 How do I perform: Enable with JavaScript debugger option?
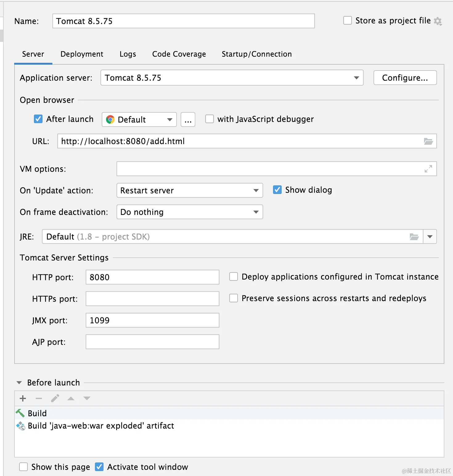[x=210, y=119]
